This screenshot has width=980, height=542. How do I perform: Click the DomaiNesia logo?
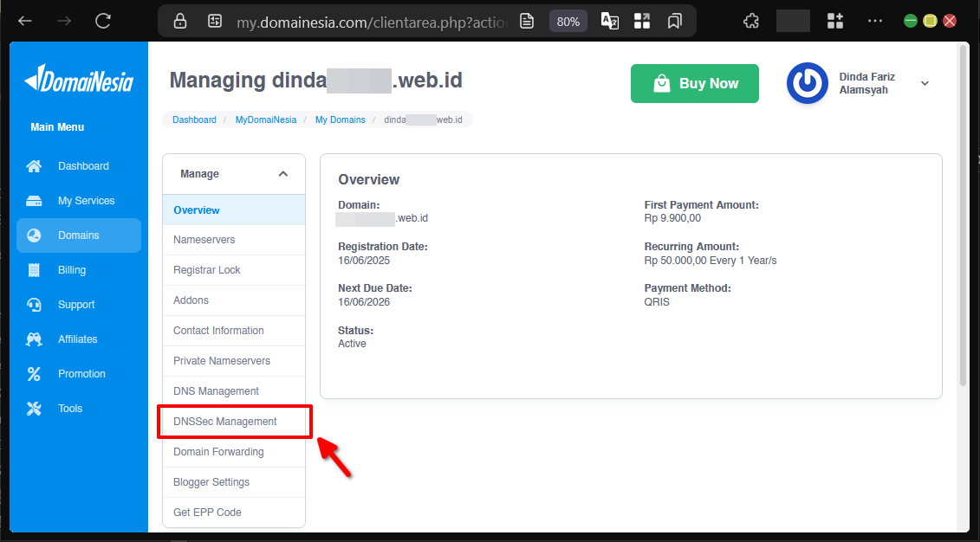coord(79,79)
